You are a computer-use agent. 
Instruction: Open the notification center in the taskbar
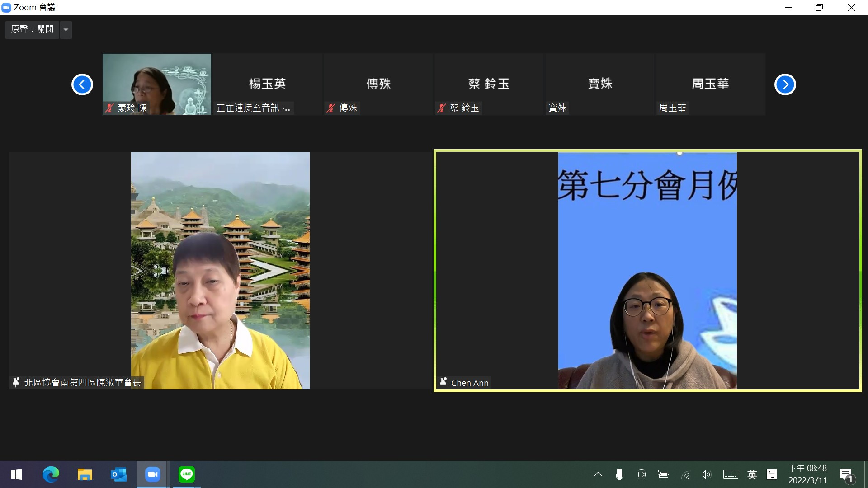846,474
